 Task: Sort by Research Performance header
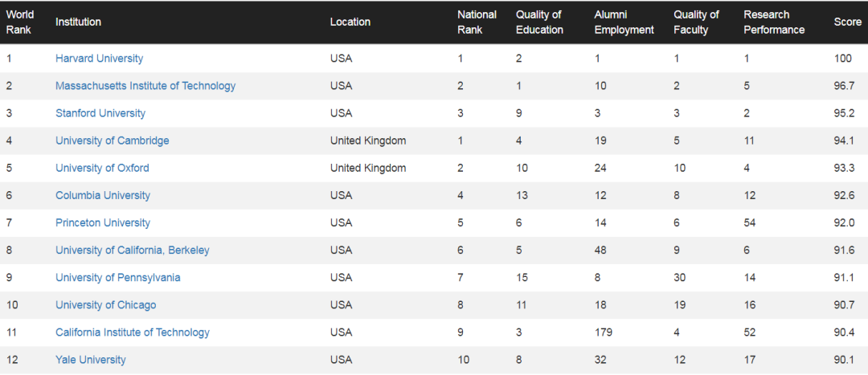(774, 22)
